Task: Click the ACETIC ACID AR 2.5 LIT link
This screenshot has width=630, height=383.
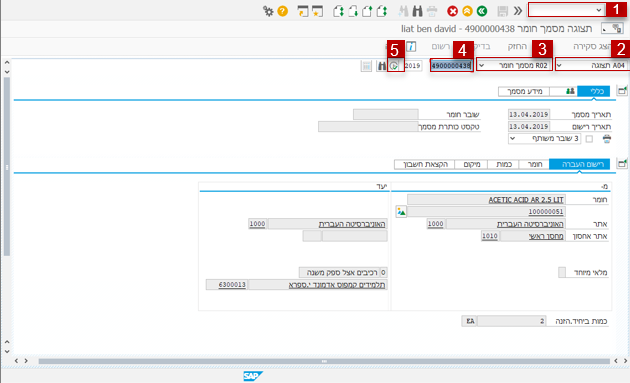Action: (x=526, y=200)
